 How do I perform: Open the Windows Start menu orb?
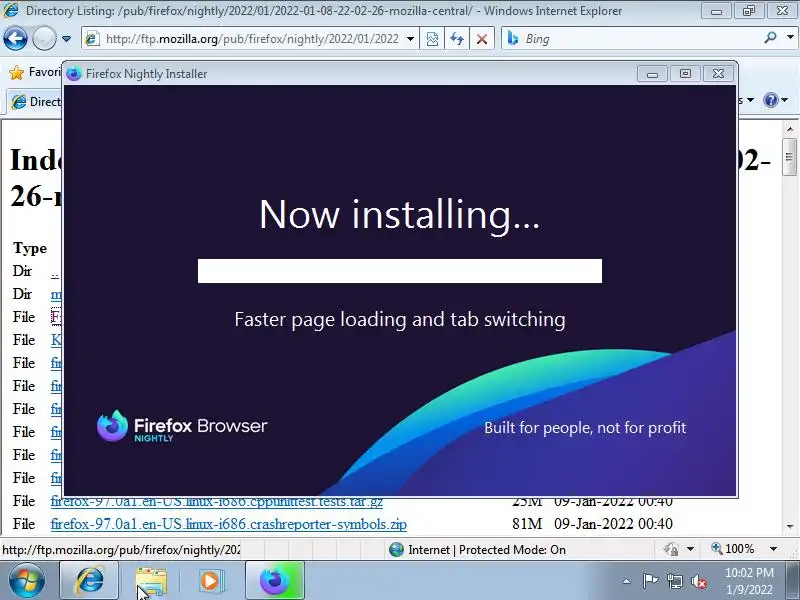[26, 581]
